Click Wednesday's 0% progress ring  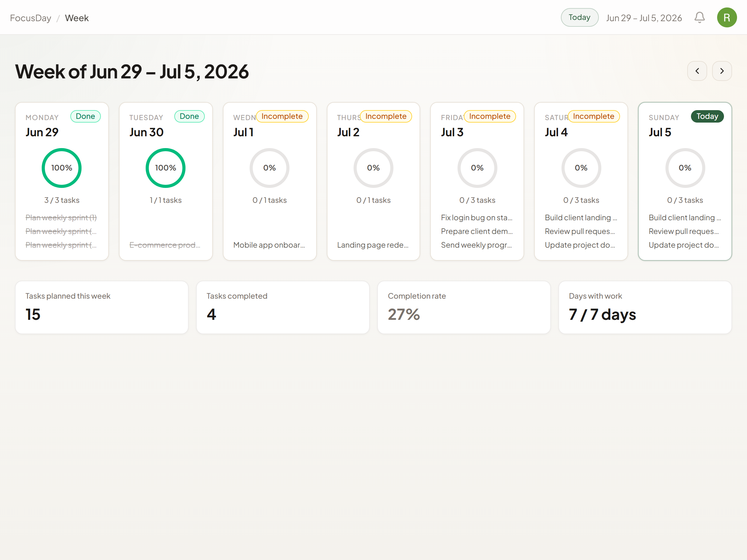[270, 168]
